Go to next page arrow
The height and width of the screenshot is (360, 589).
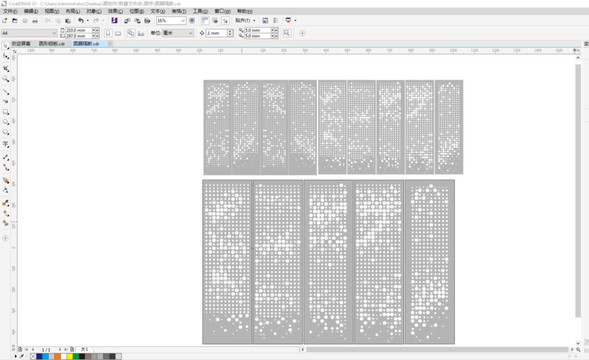tap(60, 349)
